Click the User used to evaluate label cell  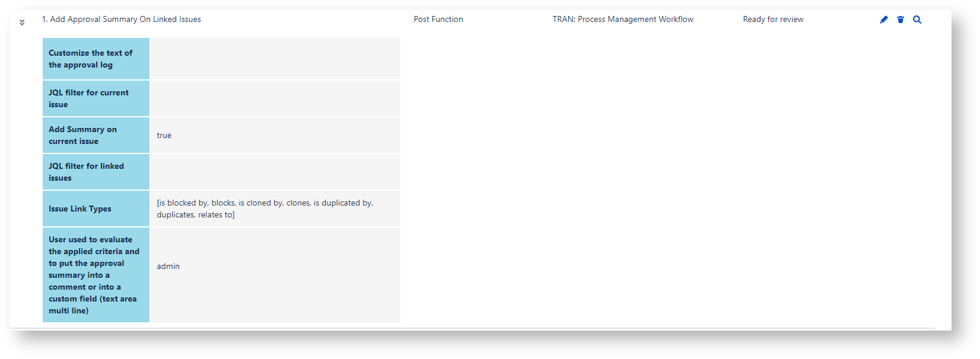94,275
